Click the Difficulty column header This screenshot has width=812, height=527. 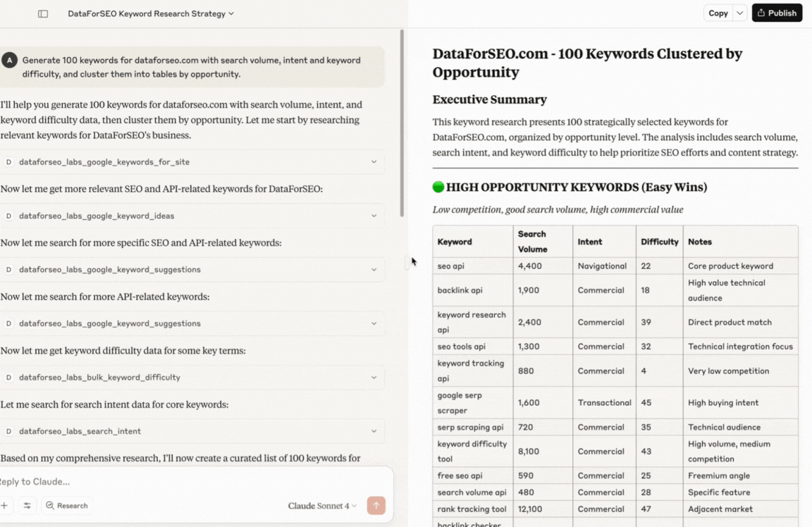click(659, 242)
